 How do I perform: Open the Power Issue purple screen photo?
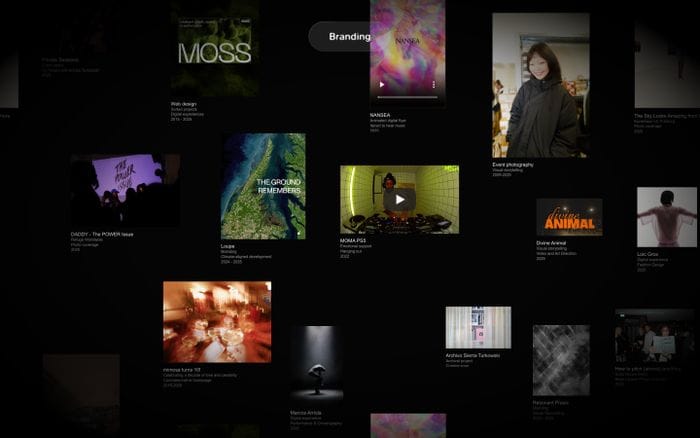click(x=125, y=191)
